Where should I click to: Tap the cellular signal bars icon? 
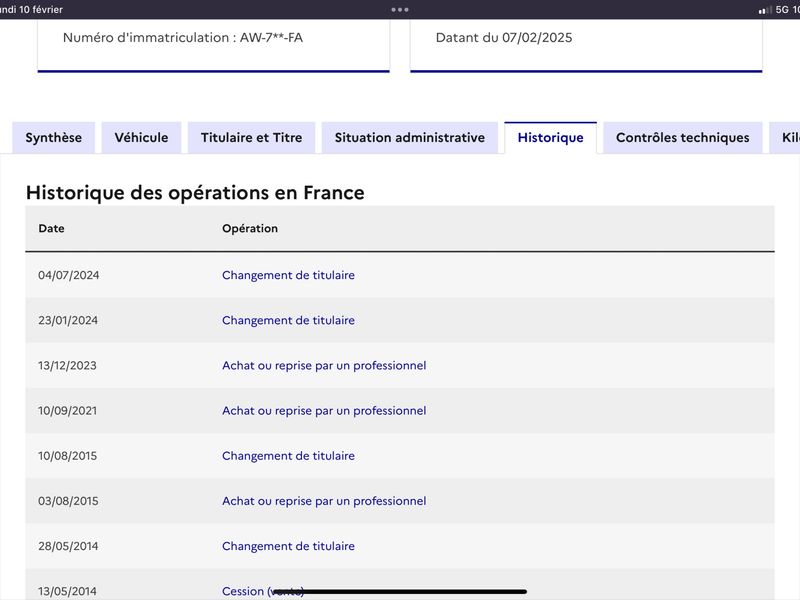pyautogui.click(x=765, y=10)
